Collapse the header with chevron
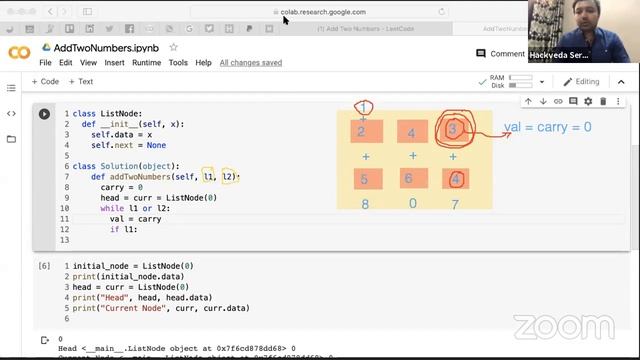The image size is (640, 360). [x=621, y=82]
